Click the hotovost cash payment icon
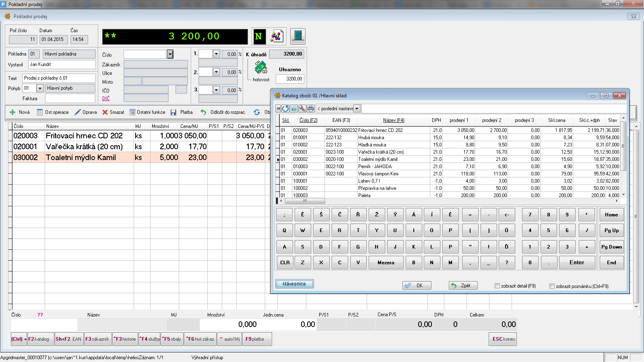This screenshot has height=362, width=644. pyautogui.click(x=261, y=68)
